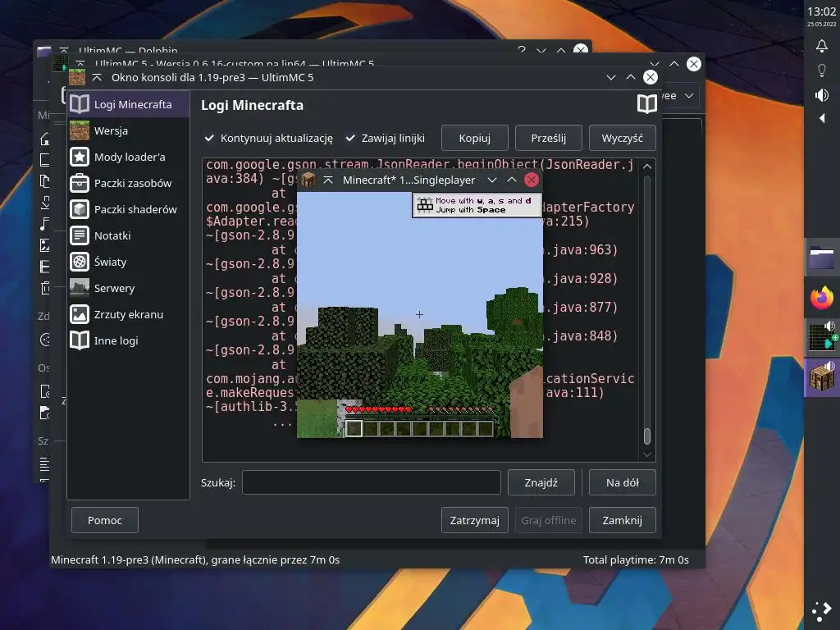This screenshot has width=840, height=630.
Task: Click the star icon for Mody loader'a
Action: tap(80, 157)
